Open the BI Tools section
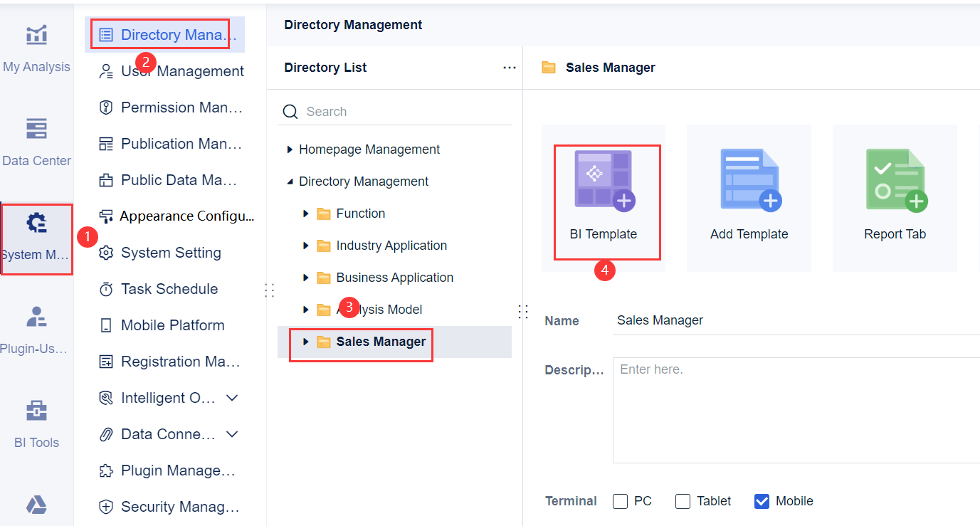 pos(36,424)
